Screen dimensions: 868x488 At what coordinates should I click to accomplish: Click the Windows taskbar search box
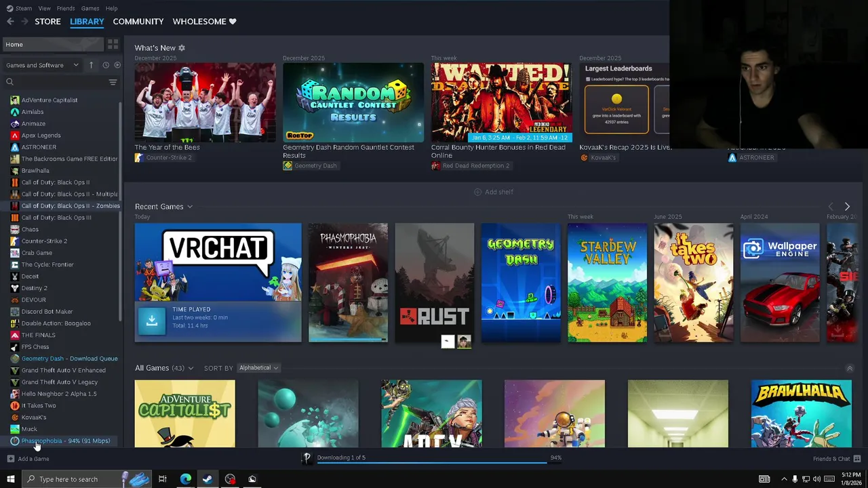tap(86, 479)
